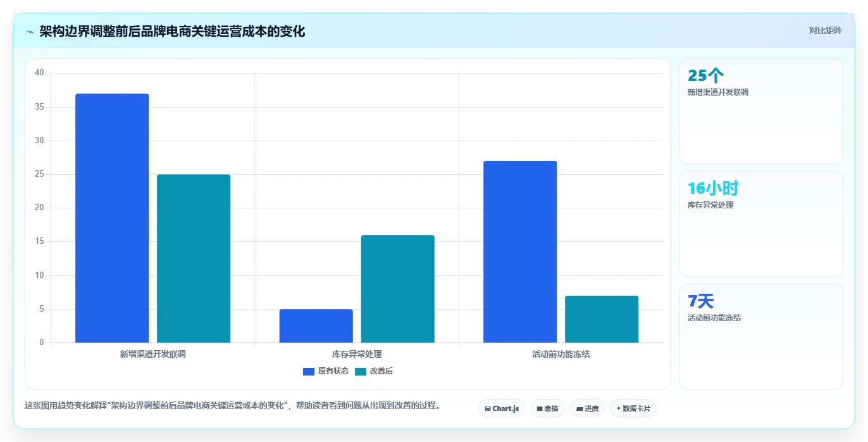Click the blue 原有状态 legend swatch
This screenshot has height=442, width=868.
(309, 372)
